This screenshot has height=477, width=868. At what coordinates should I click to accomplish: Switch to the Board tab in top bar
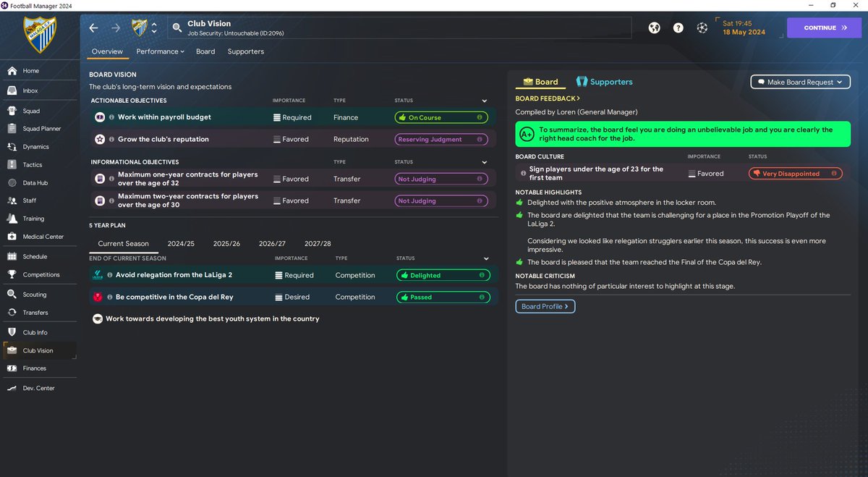pyautogui.click(x=205, y=51)
